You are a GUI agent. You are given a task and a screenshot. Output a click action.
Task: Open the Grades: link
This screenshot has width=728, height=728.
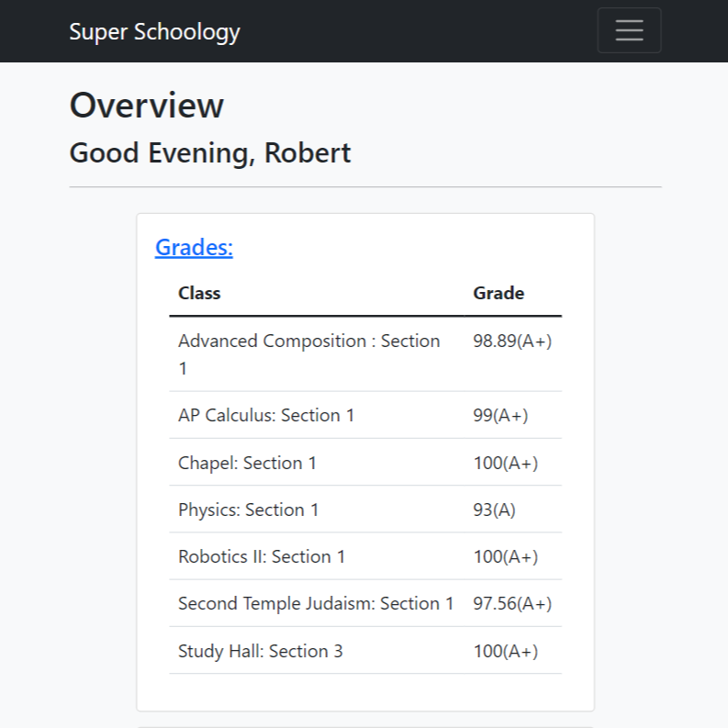pyautogui.click(x=194, y=247)
